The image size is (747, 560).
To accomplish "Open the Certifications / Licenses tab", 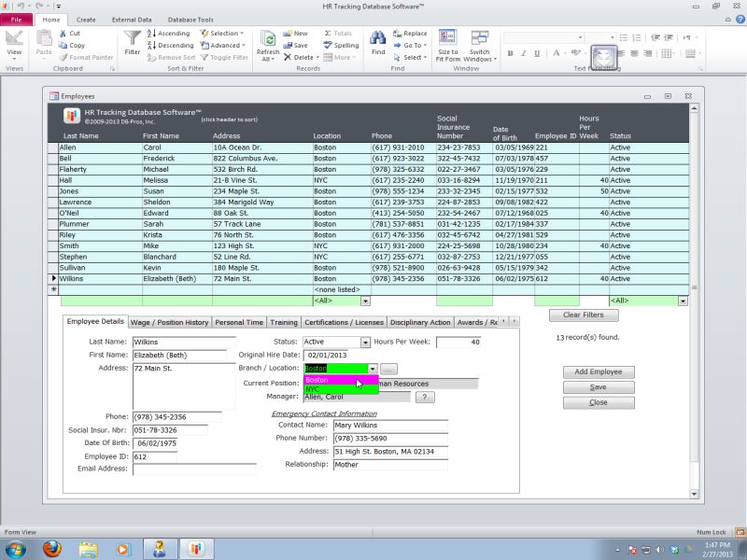I will coord(344,322).
